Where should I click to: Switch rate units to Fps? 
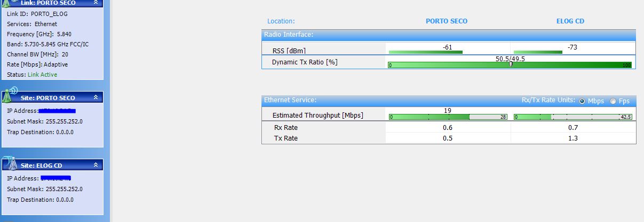pos(613,101)
